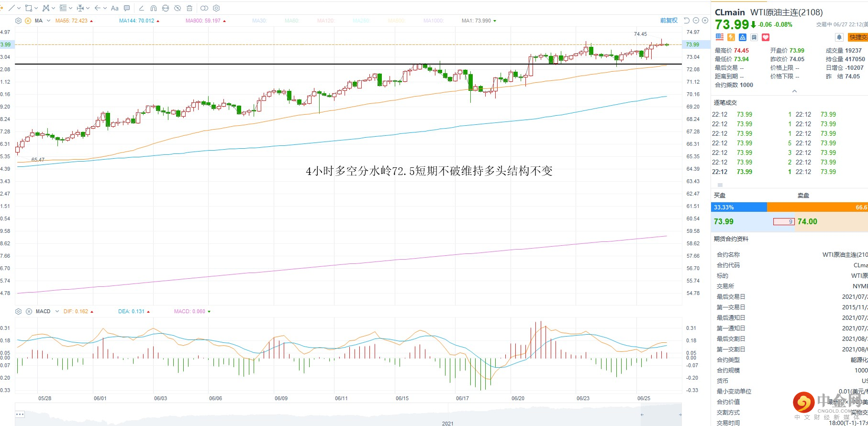Click the orange lightning bolt icon
The width and height of the screenshot is (868, 426).
point(731,37)
